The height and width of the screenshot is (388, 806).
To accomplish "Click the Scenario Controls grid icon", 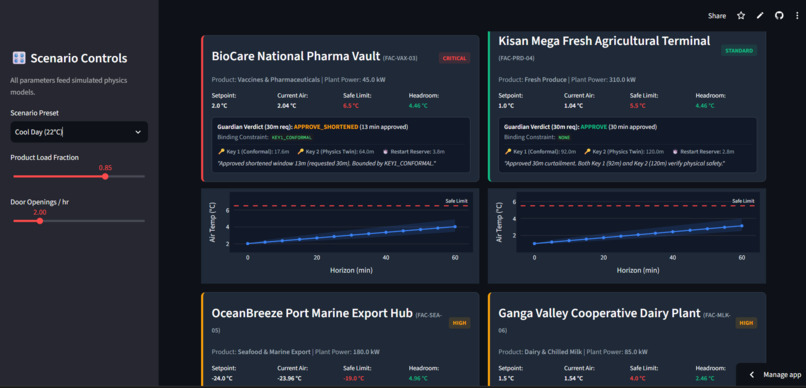I will point(19,58).
